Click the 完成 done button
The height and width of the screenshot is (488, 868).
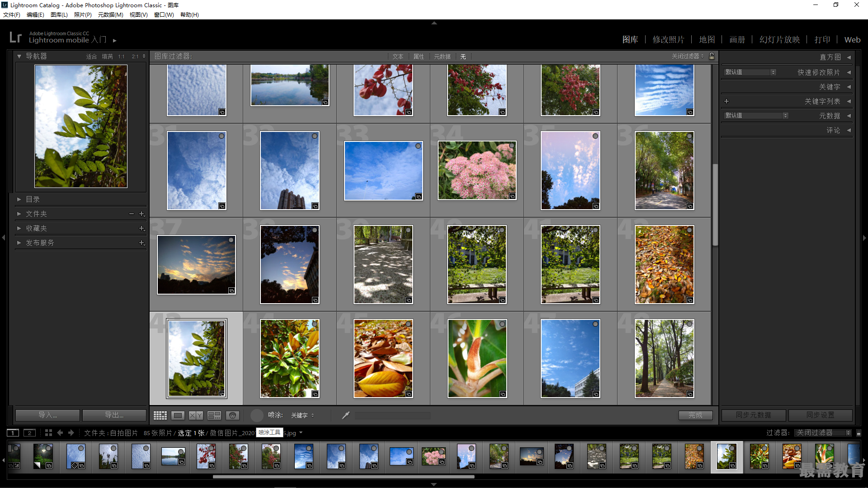(x=695, y=415)
